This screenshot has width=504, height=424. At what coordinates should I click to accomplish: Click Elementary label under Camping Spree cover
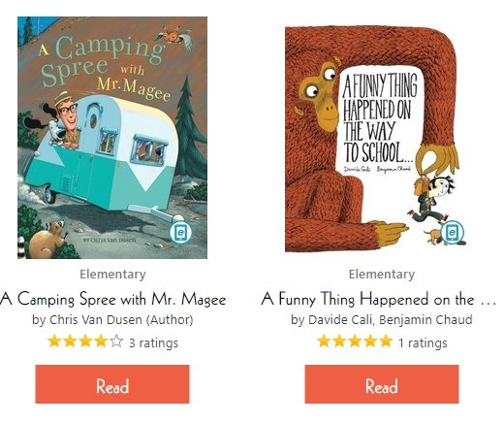112,275
